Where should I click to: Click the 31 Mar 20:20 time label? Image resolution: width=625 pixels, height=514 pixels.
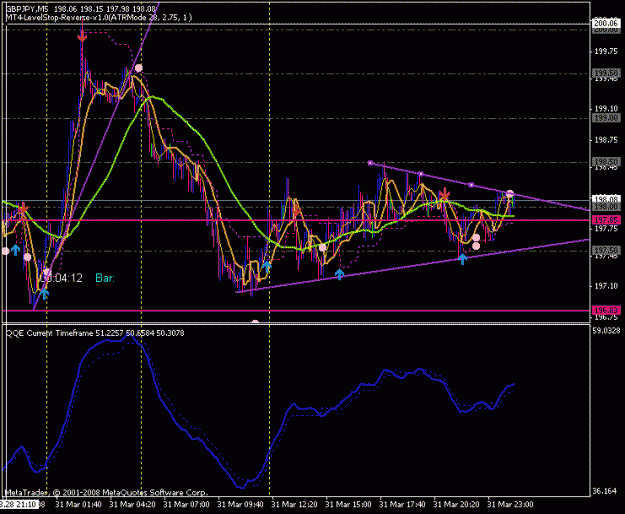(x=456, y=505)
